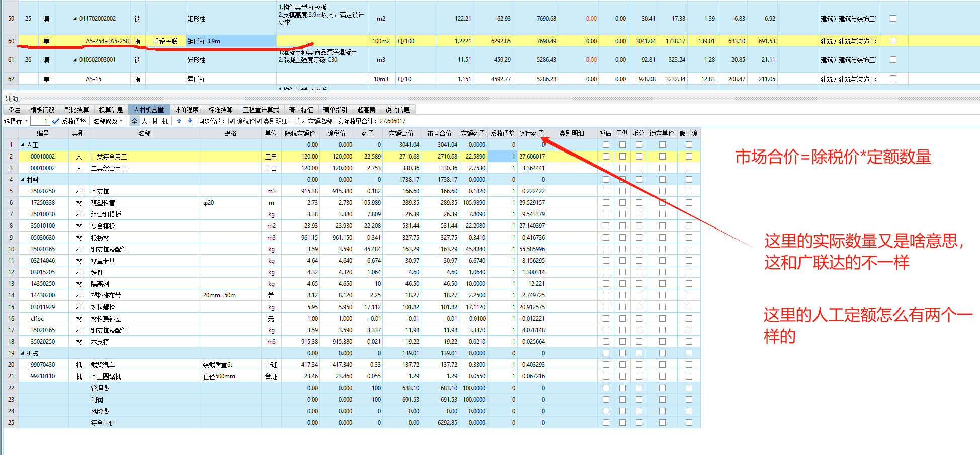Switch to the 配比换算 tab
The image size is (980, 455).
(76, 110)
